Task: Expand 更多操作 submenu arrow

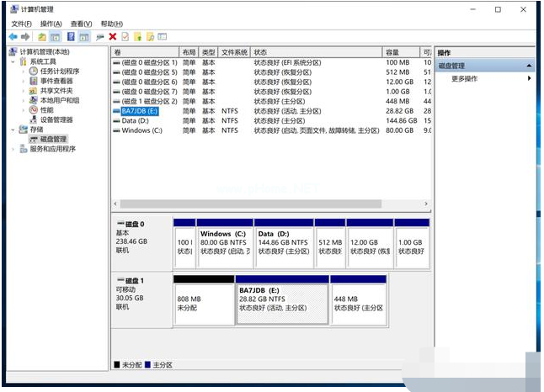Action: (x=529, y=78)
